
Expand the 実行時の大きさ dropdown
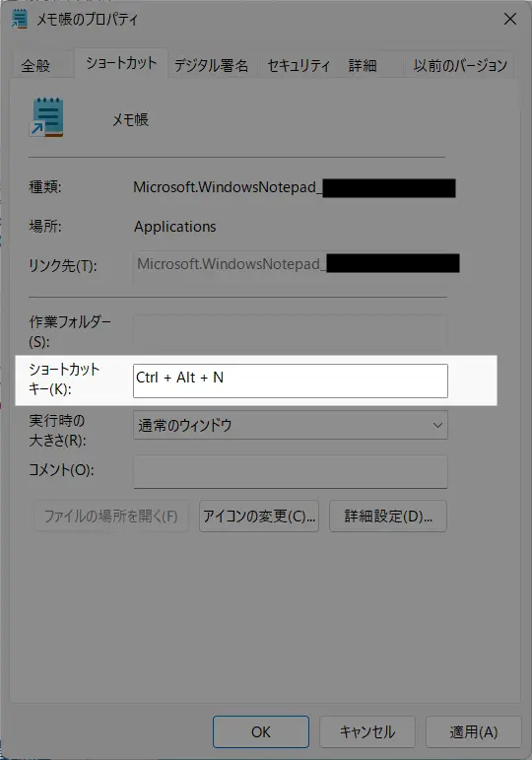(291, 425)
